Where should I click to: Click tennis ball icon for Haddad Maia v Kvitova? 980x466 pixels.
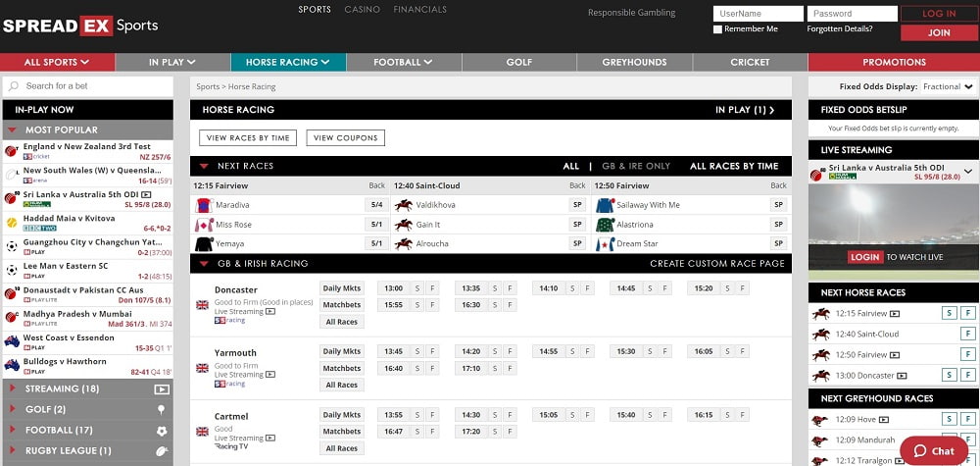(11, 222)
